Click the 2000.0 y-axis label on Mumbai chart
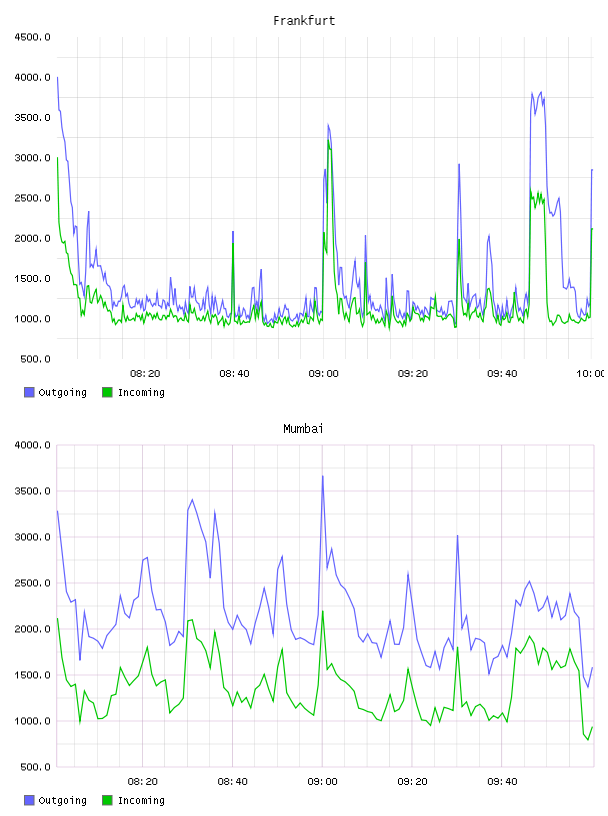 tap(33, 629)
